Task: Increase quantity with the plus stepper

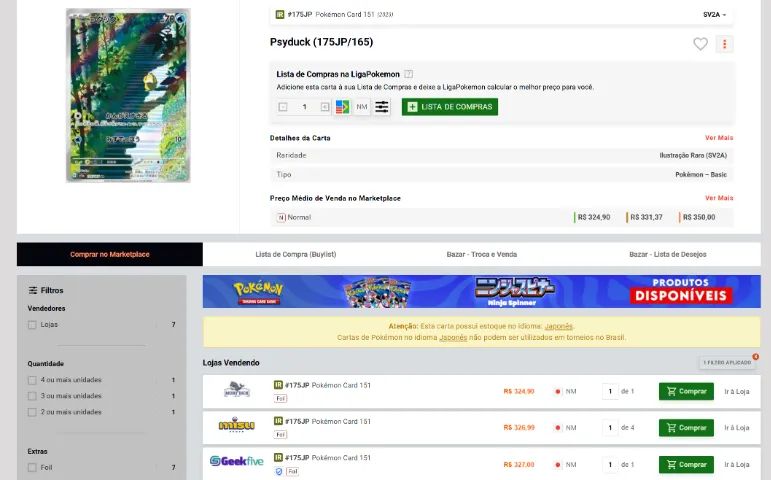Action: [325, 107]
